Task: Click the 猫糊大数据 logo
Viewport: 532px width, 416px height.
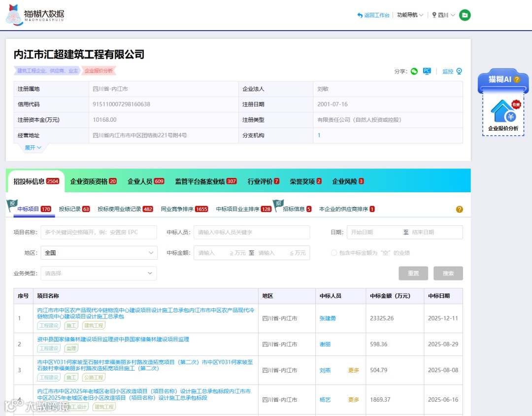Action: (35, 15)
